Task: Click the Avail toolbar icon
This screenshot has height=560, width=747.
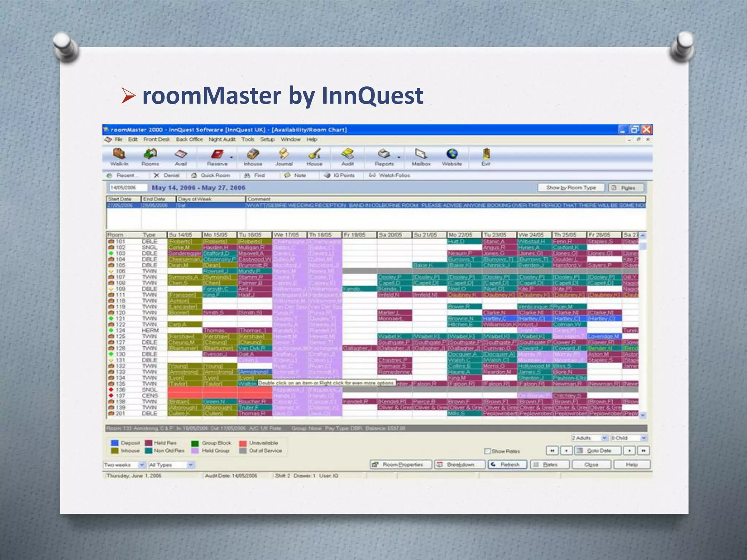Action: coord(181,155)
